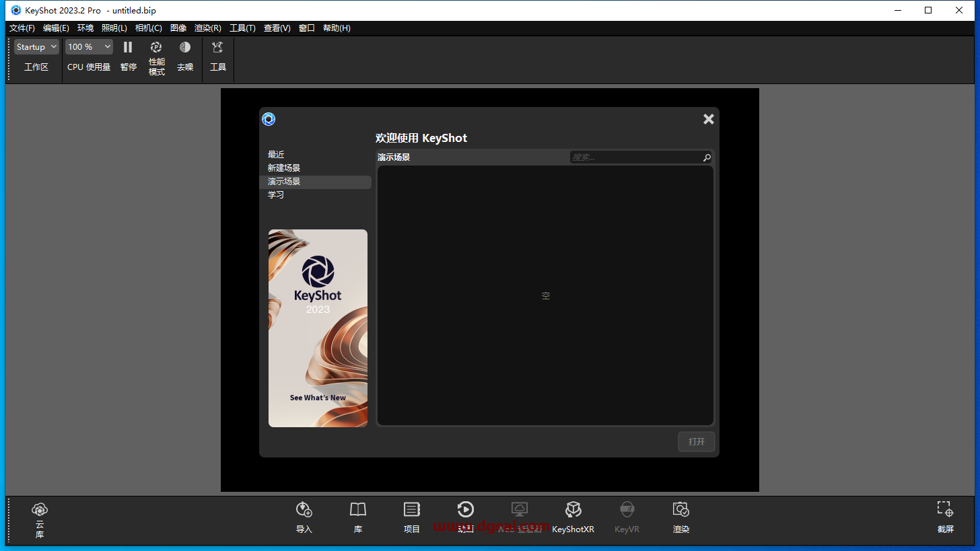Screen dimensions: 980x551
Task: Open the 编辑(E) menu
Action: [56, 28]
